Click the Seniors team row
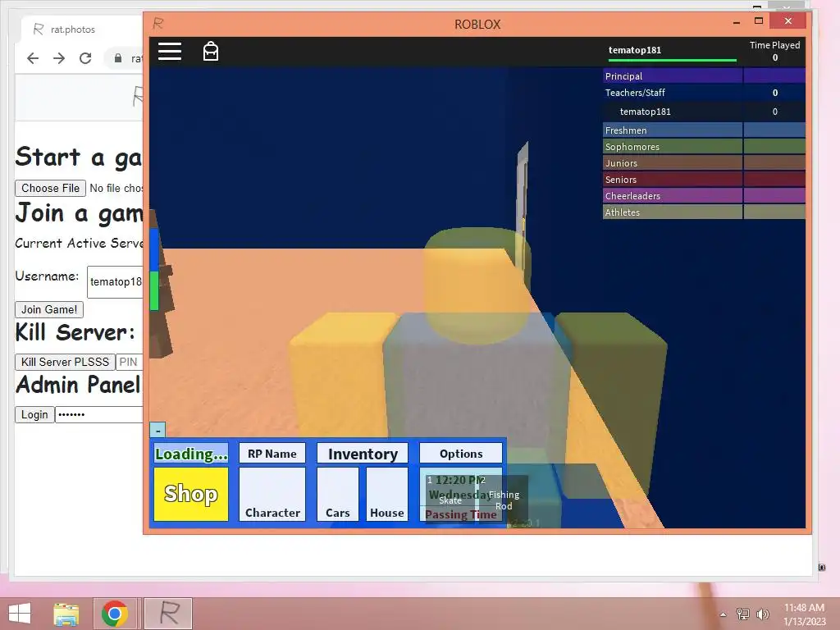This screenshot has width=840, height=630. (704, 180)
